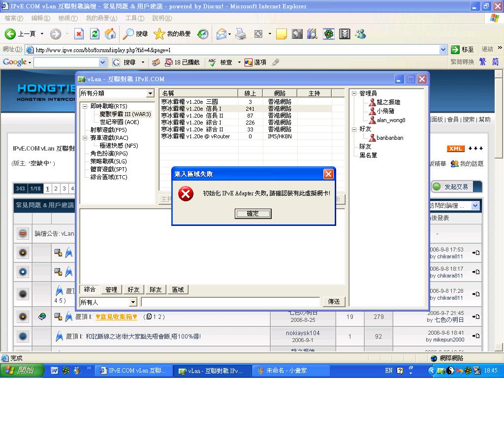Launch the ICQ flower toolbar icon
The width and height of the screenshot is (504, 437).
pos(329,34)
